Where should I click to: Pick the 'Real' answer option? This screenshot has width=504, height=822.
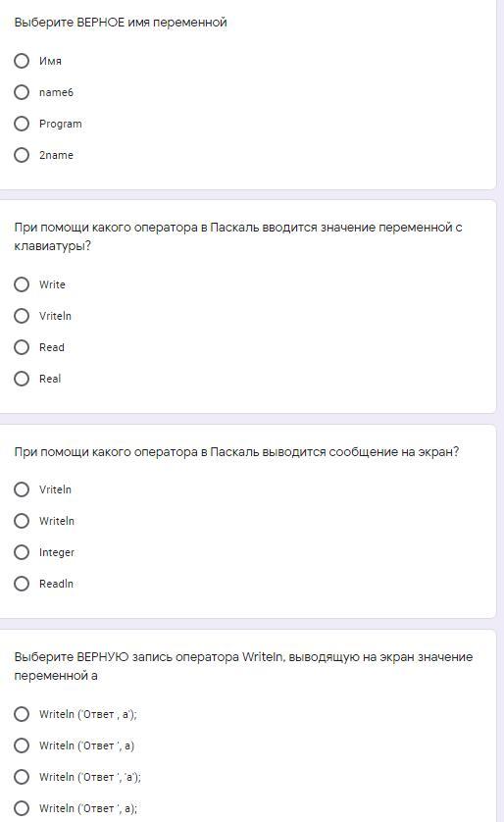(22, 379)
